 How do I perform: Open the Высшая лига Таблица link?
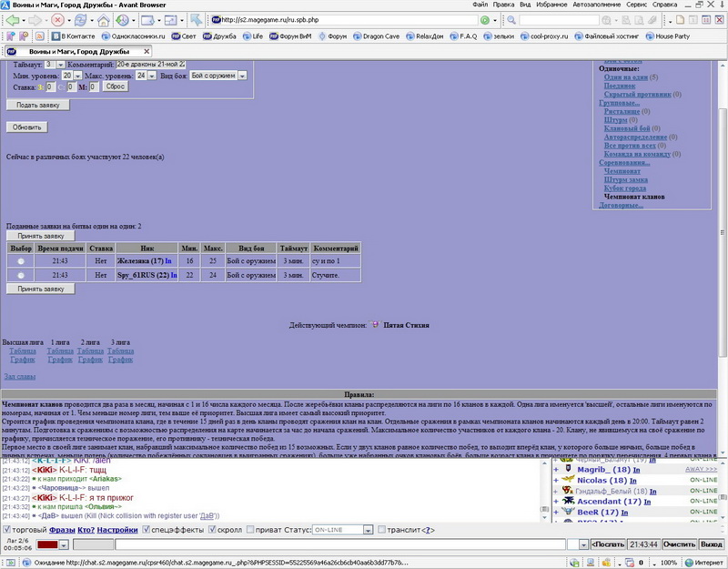pos(22,351)
